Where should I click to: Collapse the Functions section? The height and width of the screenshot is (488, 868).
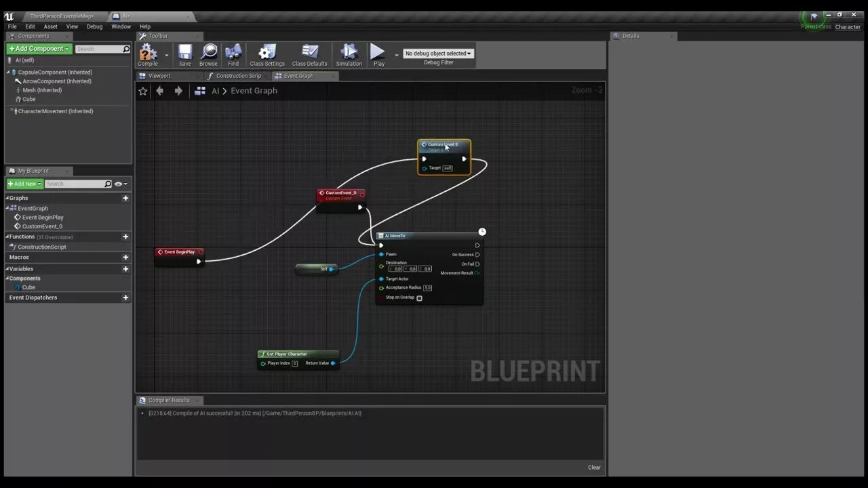pos(7,237)
